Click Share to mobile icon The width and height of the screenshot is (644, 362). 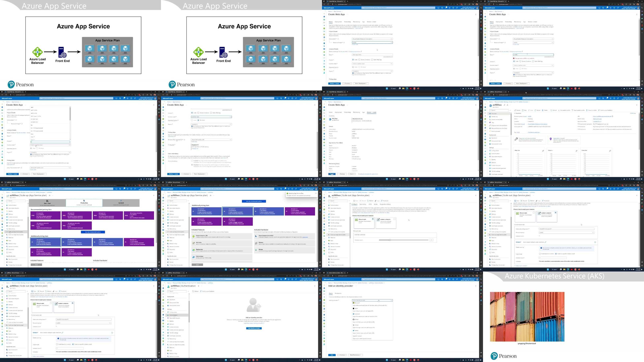[587, 110]
